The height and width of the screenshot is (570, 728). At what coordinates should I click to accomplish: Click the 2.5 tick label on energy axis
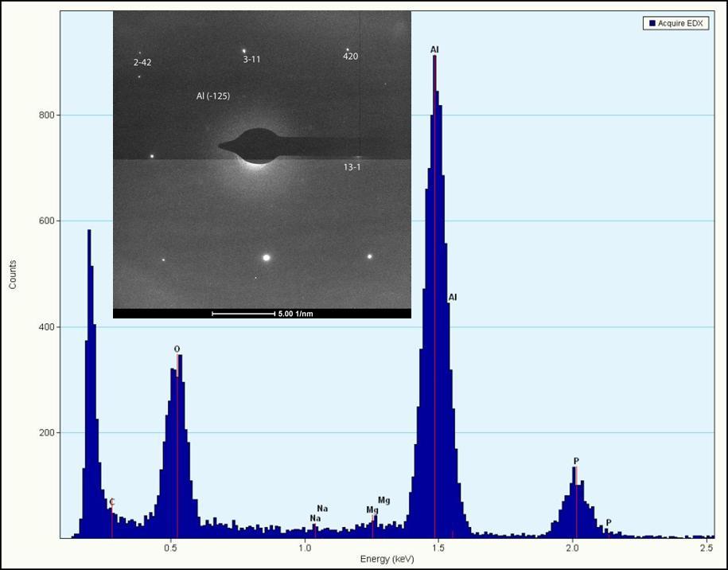coord(707,548)
